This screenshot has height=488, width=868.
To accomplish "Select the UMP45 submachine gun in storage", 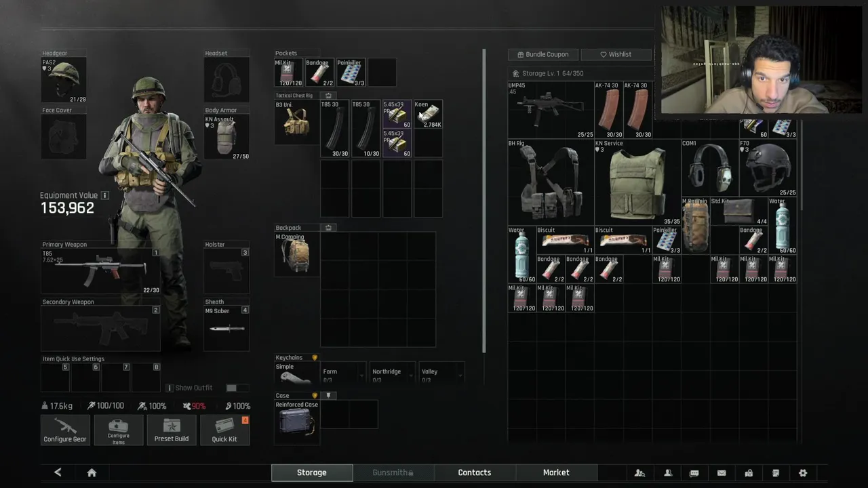I will (x=551, y=110).
